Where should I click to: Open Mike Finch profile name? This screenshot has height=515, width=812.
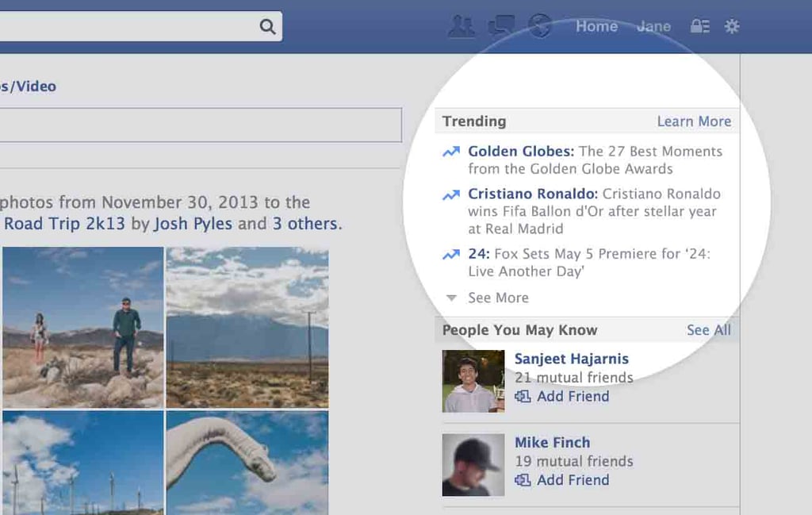pyautogui.click(x=552, y=443)
